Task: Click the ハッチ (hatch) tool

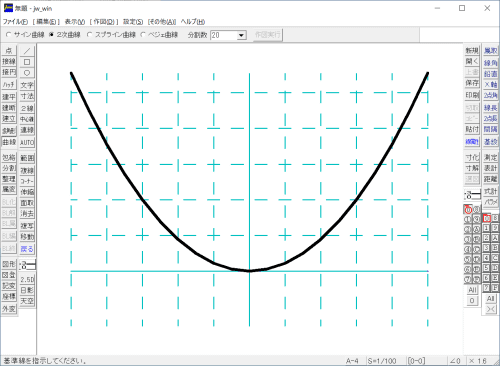Action: point(9,85)
